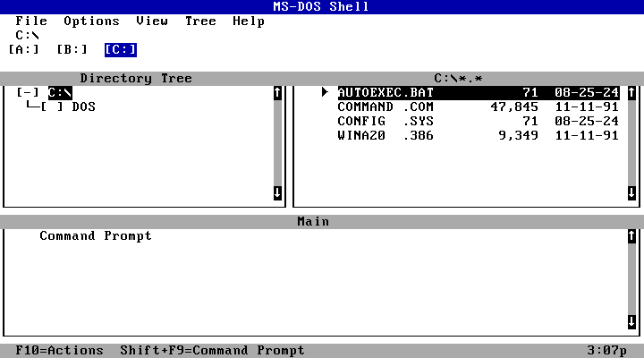
Task: Click file list scroll down arrow
Action: [x=631, y=192]
